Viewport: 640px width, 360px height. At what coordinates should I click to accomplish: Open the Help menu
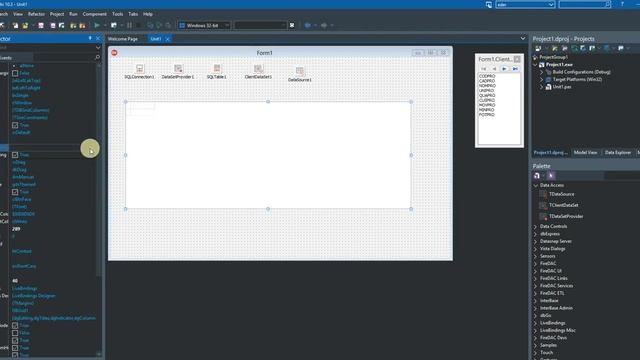(148, 14)
